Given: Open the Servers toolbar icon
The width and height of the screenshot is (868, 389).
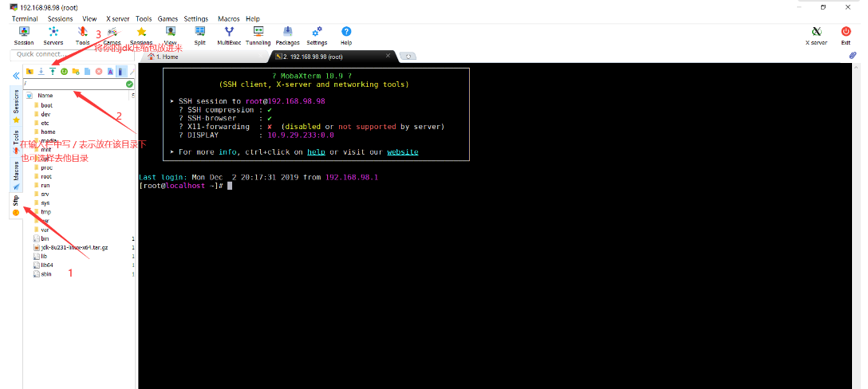Looking at the screenshot, I should tap(53, 34).
